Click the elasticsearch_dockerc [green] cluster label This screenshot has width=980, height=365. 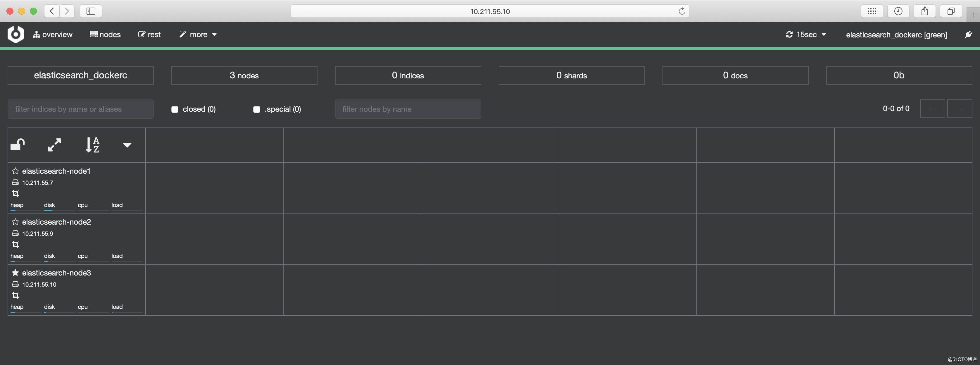click(896, 35)
